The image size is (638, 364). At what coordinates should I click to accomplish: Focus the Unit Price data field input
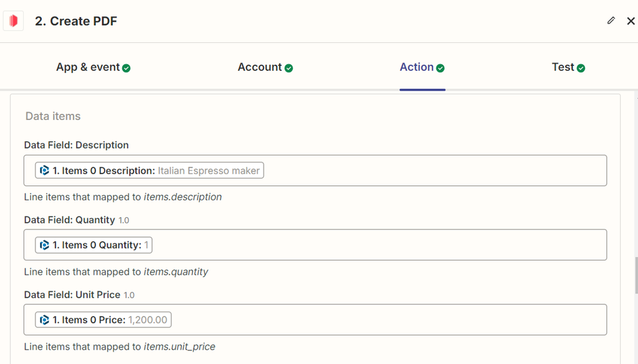[386, 320]
